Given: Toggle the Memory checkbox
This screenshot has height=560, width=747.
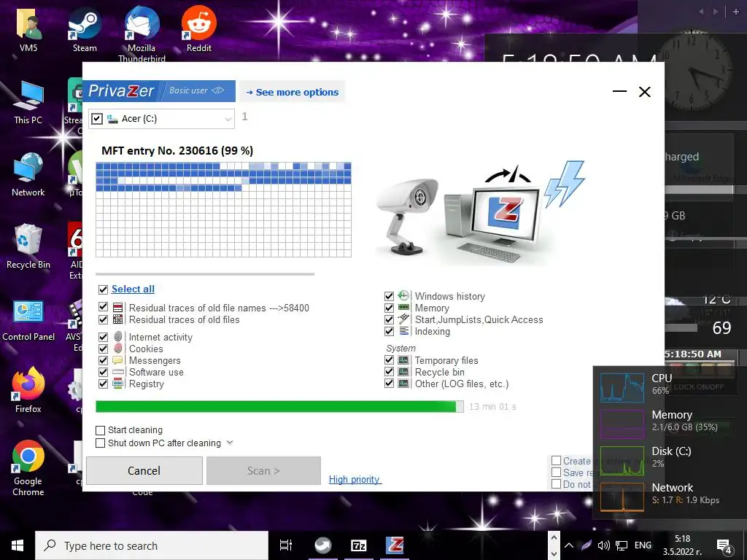Looking at the screenshot, I should click(x=390, y=308).
